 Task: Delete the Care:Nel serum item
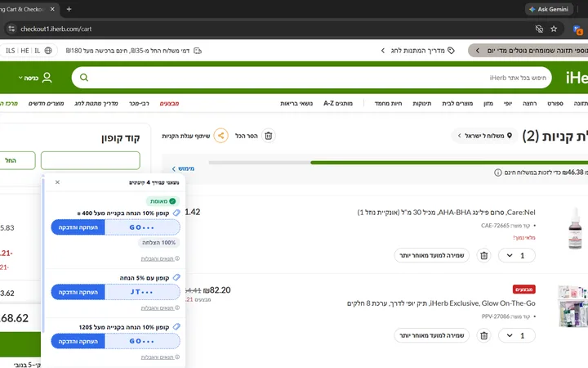click(483, 255)
